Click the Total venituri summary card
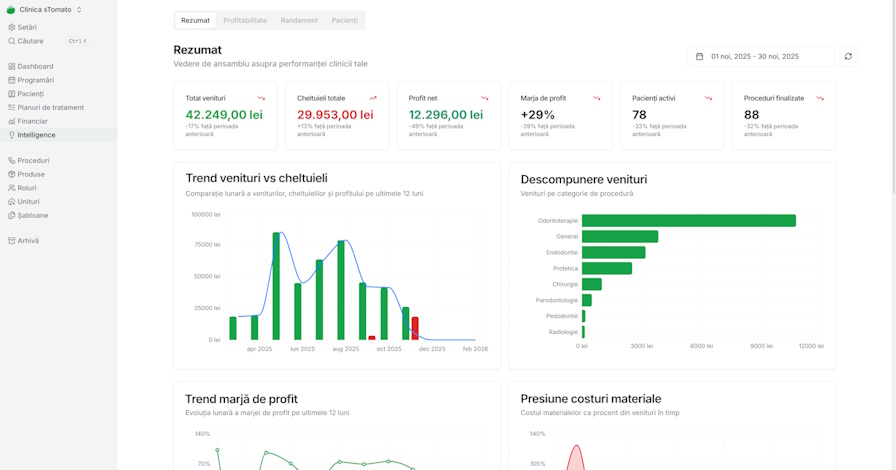The image size is (896, 470). point(231,115)
